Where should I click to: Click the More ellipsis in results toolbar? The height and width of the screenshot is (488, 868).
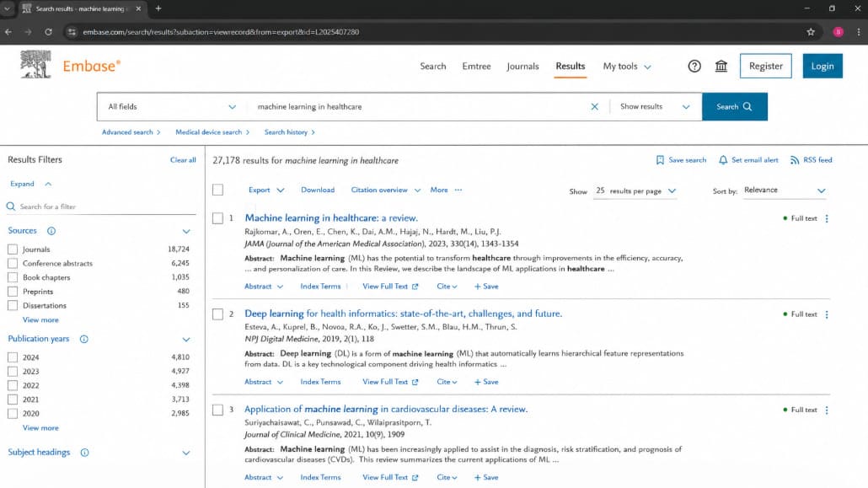[x=458, y=190]
